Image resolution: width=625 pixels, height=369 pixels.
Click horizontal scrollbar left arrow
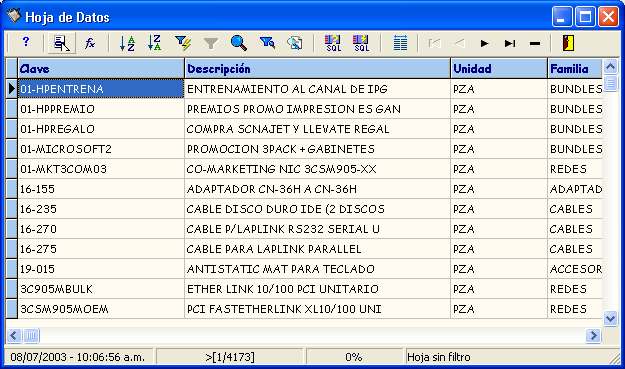[x=14, y=336]
